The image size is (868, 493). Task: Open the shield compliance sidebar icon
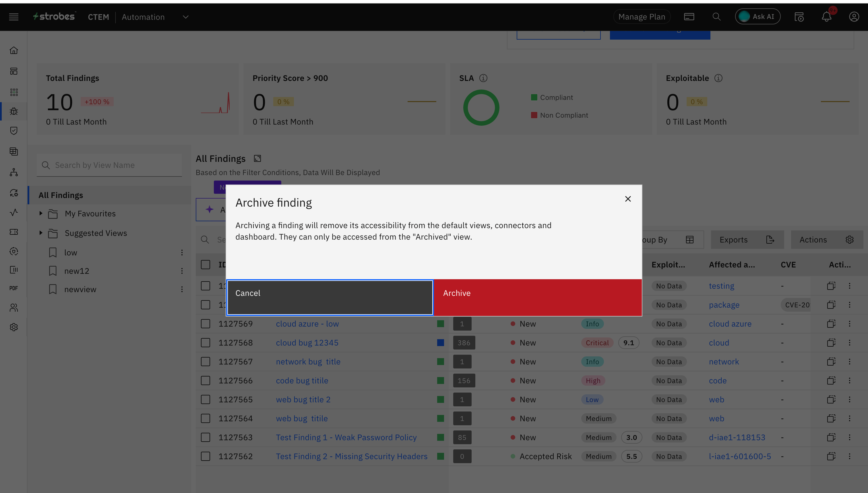tap(13, 131)
